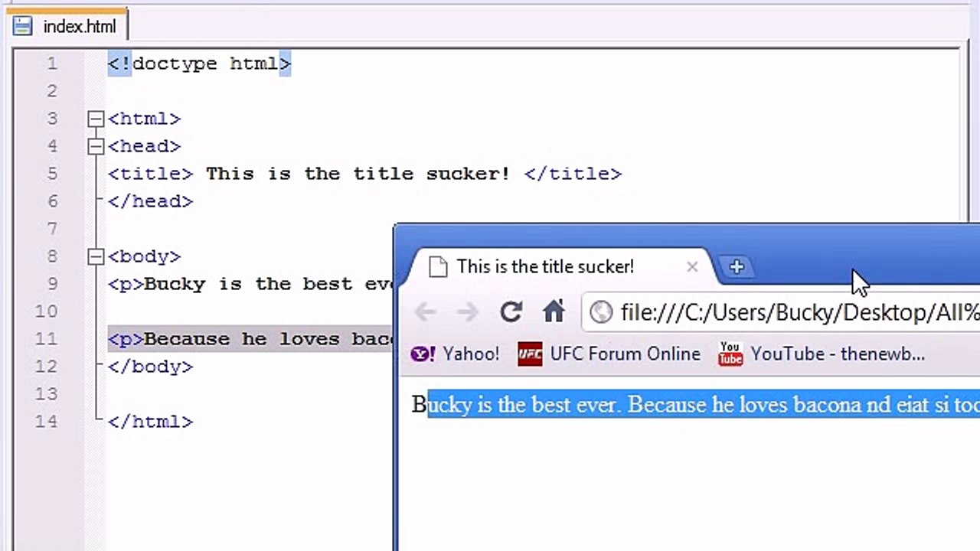Viewport: 980px width, 551px height.
Task: Collapse the body tag fold marker
Action: pyautogui.click(x=96, y=257)
